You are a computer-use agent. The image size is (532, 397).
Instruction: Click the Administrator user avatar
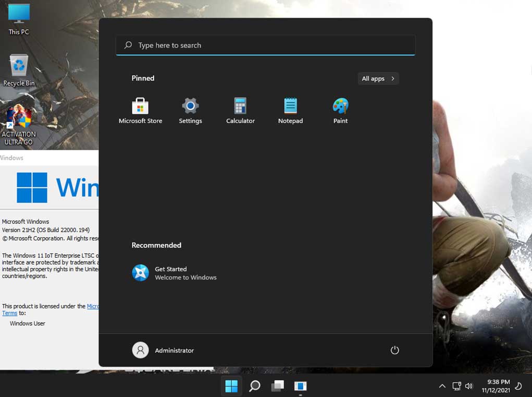(x=140, y=350)
